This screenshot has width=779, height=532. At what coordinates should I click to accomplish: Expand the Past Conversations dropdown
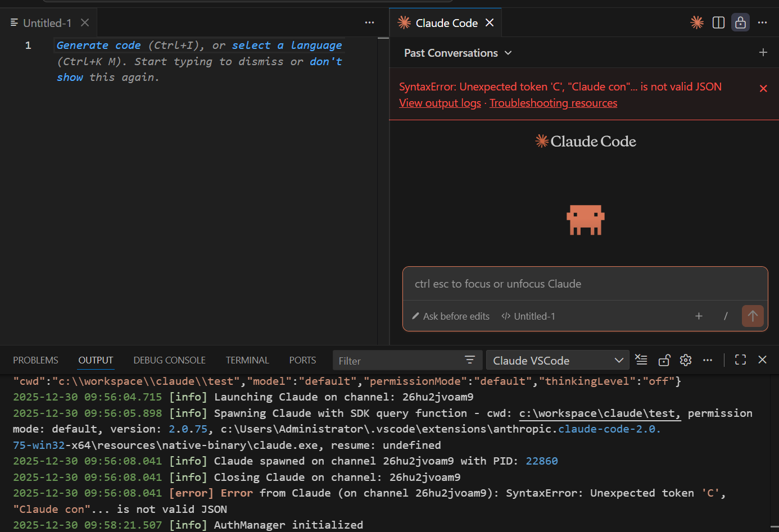pyautogui.click(x=458, y=53)
